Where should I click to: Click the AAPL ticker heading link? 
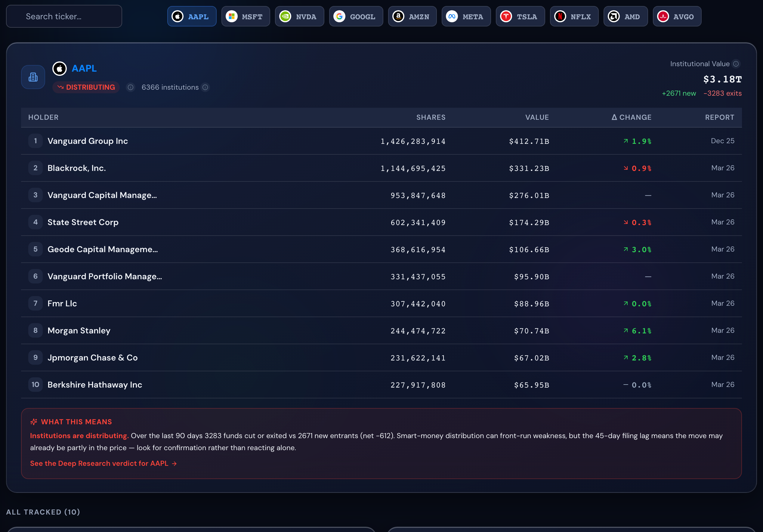[84, 68]
